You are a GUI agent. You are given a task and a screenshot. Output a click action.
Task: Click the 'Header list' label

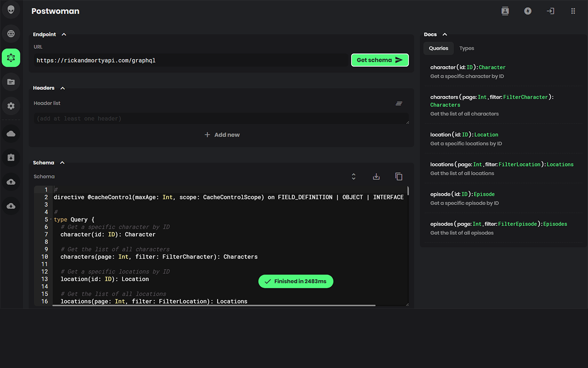[x=47, y=103]
